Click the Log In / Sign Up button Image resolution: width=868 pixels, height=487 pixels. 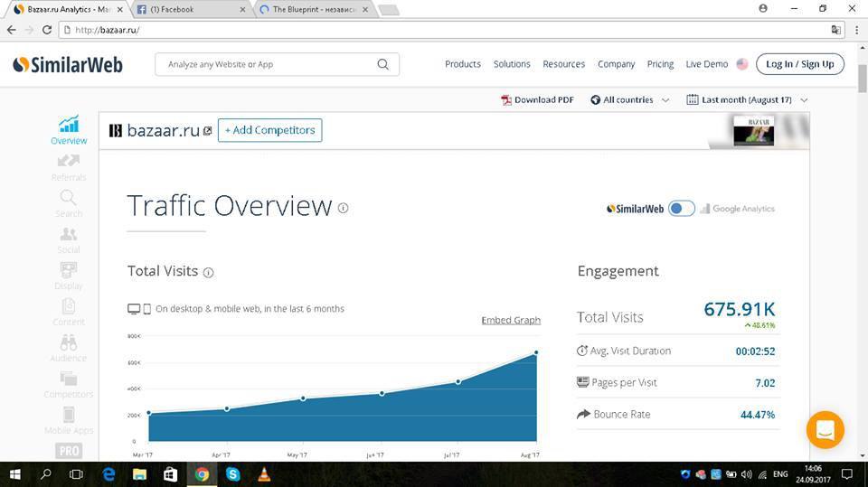[x=800, y=64]
